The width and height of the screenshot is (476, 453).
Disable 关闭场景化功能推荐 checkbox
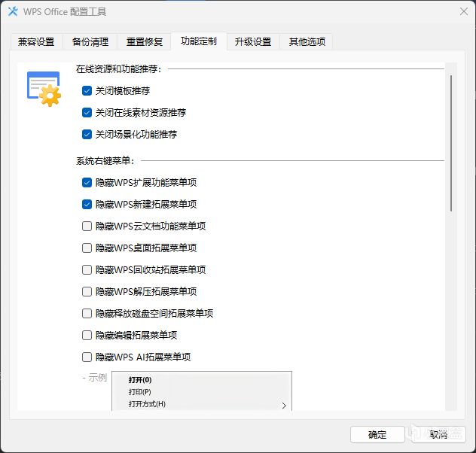(x=87, y=135)
